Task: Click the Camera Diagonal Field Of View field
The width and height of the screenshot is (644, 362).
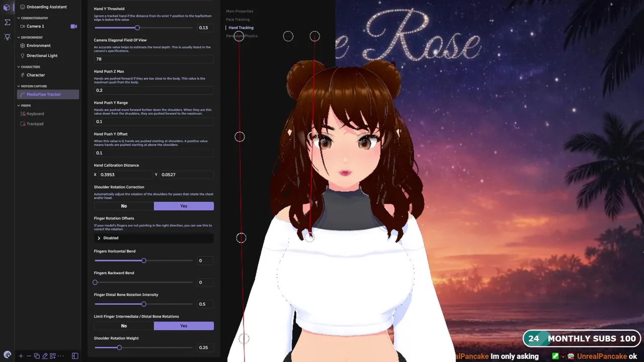Action: coord(154,59)
